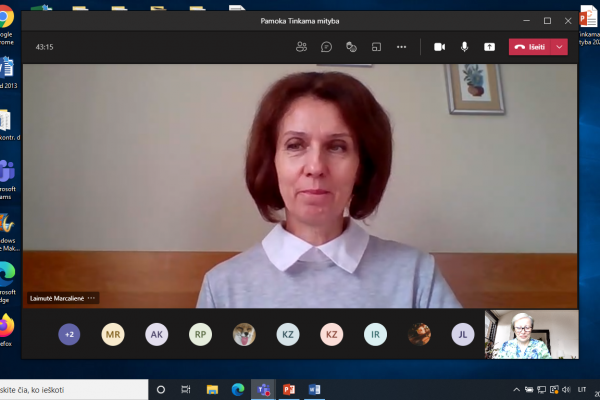Select the PowerPoint file on the desktop
The width and height of the screenshot is (600, 400).
pyautogui.click(x=589, y=25)
